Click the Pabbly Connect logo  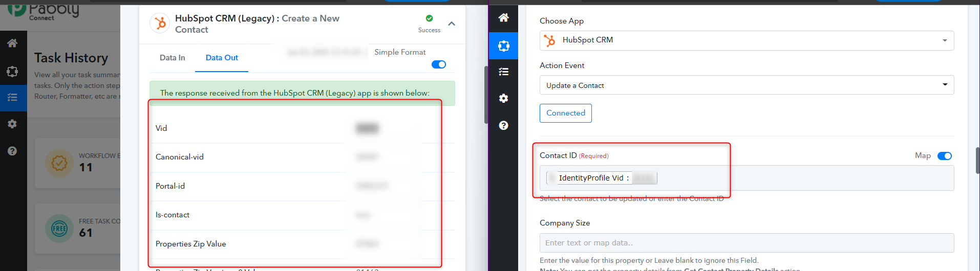coord(44,11)
